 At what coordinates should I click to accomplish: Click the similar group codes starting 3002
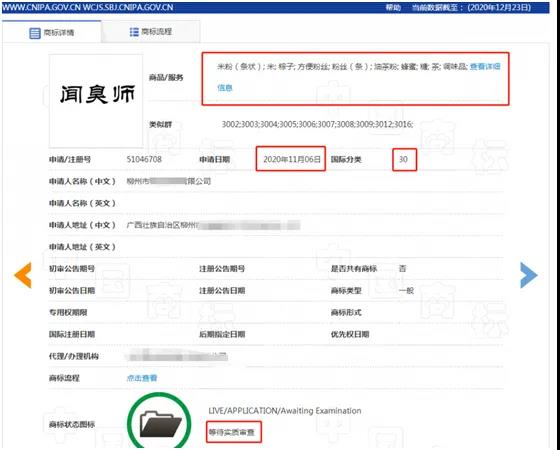[318, 124]
